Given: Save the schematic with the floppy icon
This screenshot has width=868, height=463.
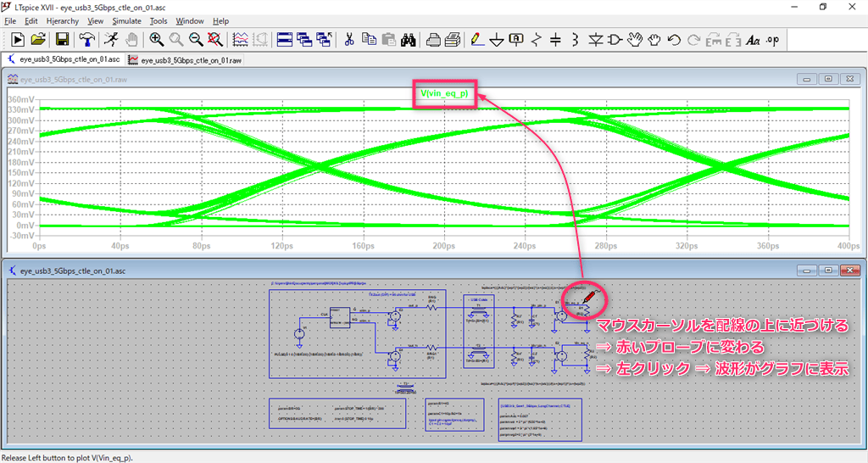Looking at the screenshot, I should [63, 40].
